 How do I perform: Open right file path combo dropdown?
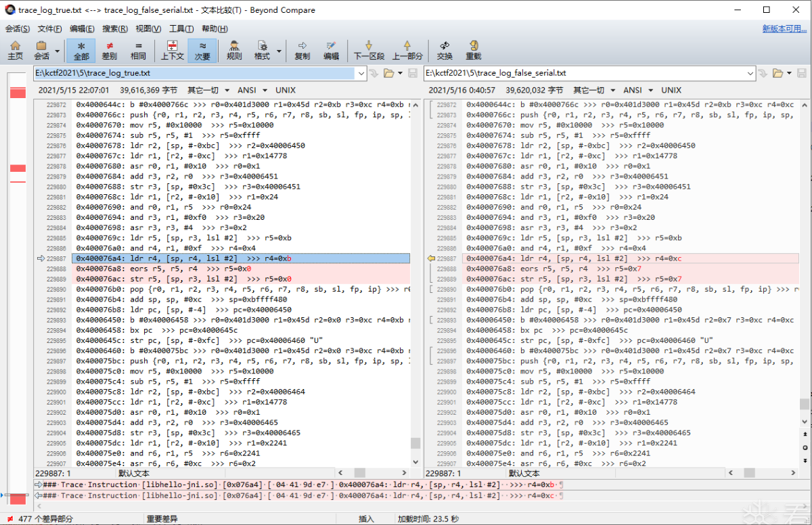click(x=750, y=73)
